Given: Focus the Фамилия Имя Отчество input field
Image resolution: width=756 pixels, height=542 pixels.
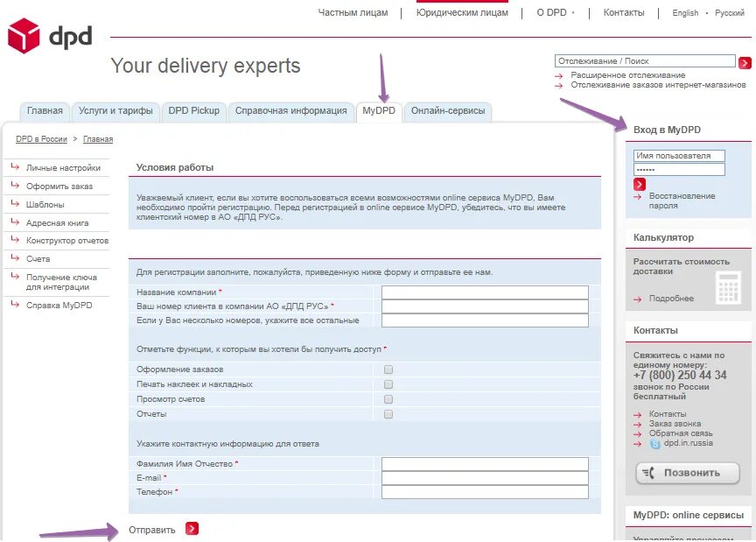Looking at the screenshot, I should 485,464.
